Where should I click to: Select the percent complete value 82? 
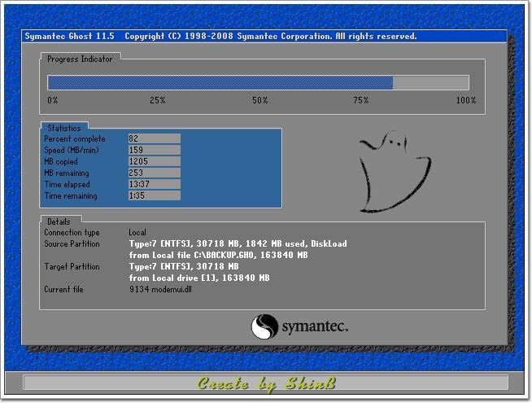pos(155,138)
